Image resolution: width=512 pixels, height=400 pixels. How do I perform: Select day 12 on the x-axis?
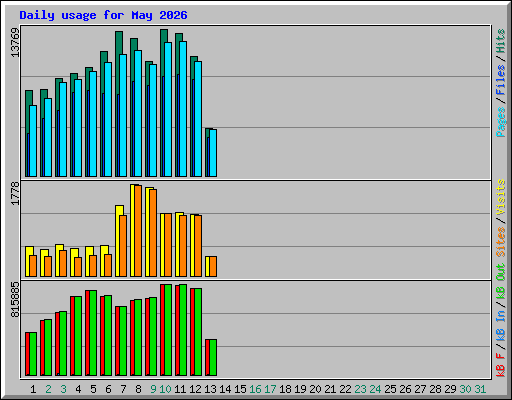(x=195, y=389)
